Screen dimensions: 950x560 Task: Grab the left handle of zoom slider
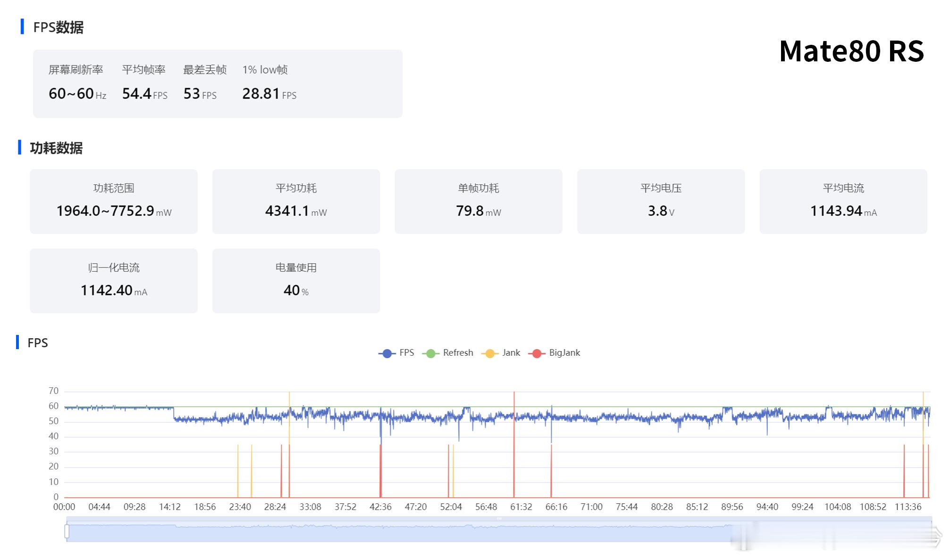[x=67, y=531]
